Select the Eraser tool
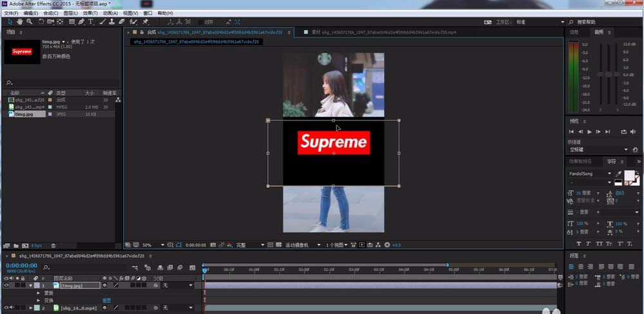 coord(122,22)
